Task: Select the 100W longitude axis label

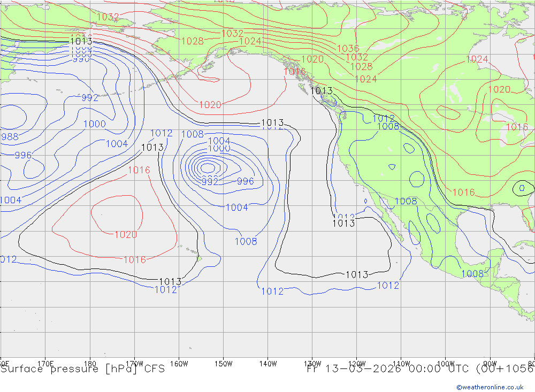Action: [446, 363]
